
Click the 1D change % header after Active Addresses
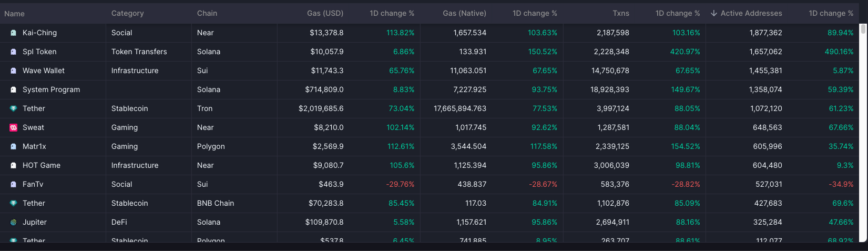click(831, 13)
